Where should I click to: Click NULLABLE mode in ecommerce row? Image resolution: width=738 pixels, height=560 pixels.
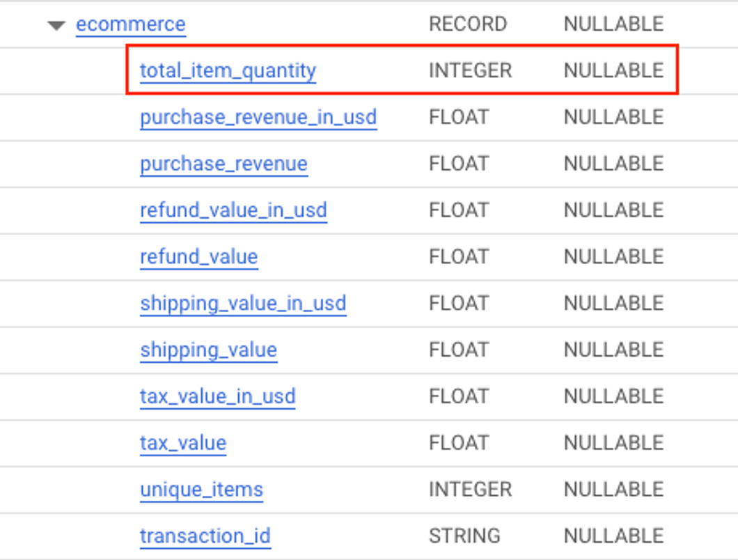(x=614, y=24)
